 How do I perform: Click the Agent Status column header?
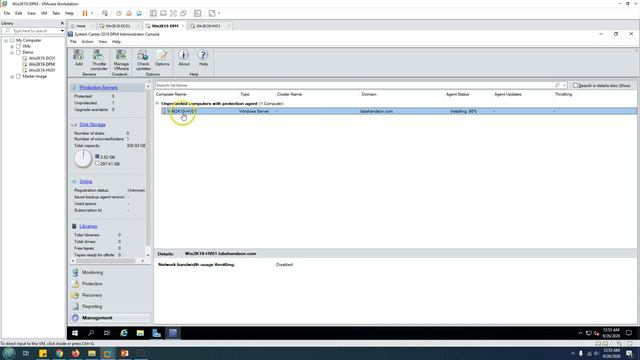pos(457,94)
